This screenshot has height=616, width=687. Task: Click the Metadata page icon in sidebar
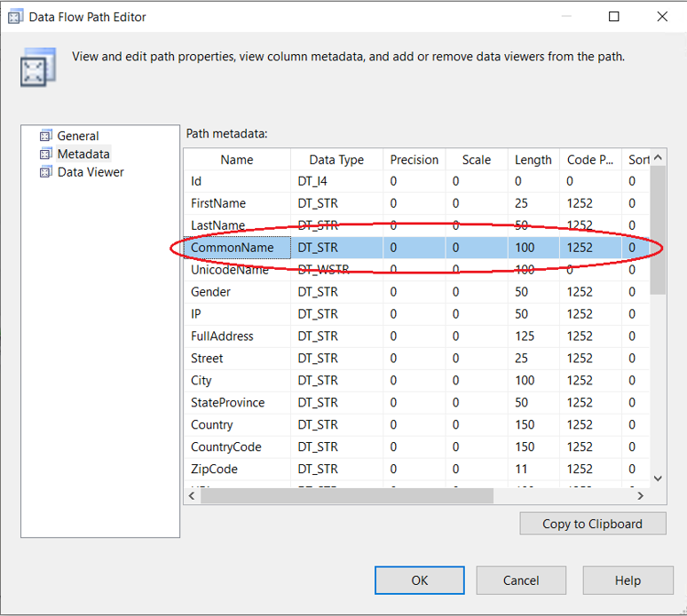pos(46,154)
